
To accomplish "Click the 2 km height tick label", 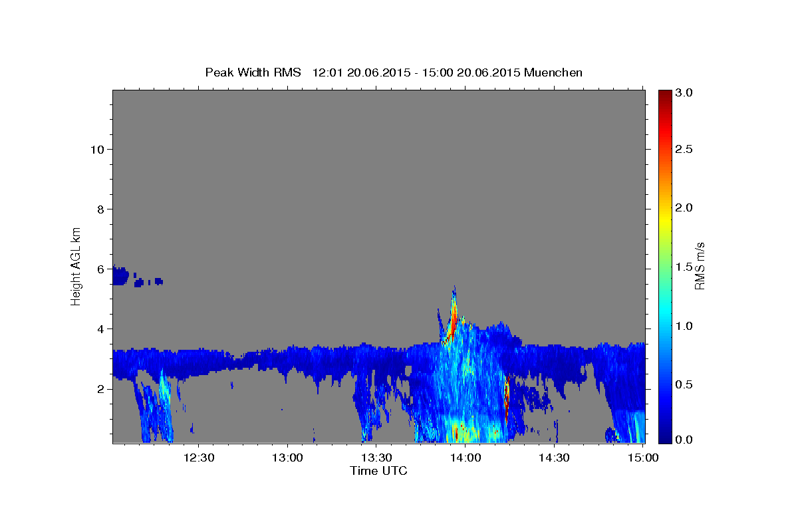I will 100,388.
